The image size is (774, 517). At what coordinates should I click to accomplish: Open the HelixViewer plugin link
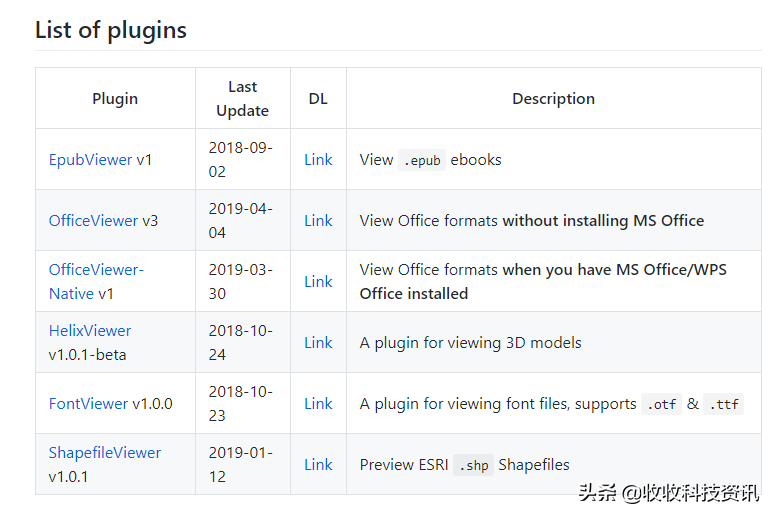pyautogui.click(x=90, y=330)
